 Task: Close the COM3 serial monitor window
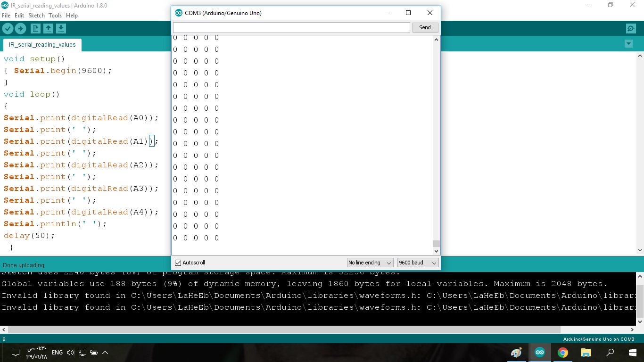point(430,13)
